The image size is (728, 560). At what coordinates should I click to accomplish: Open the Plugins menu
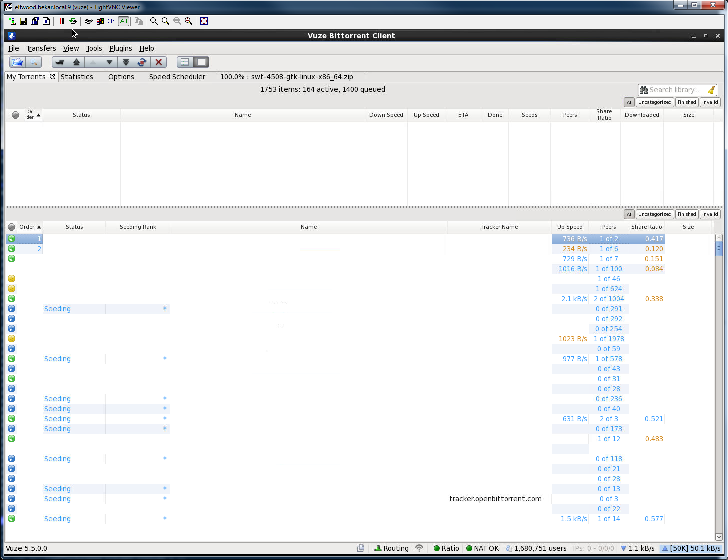[121, 48]
